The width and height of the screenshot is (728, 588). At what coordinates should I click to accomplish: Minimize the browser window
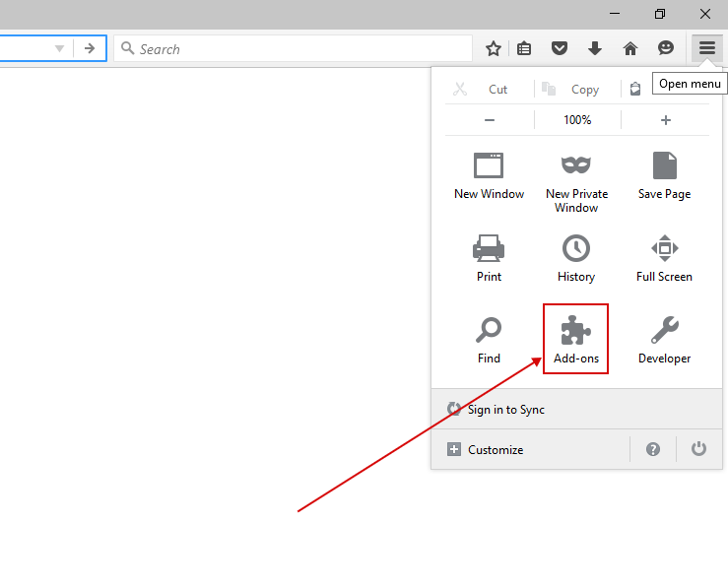[615, 14]
